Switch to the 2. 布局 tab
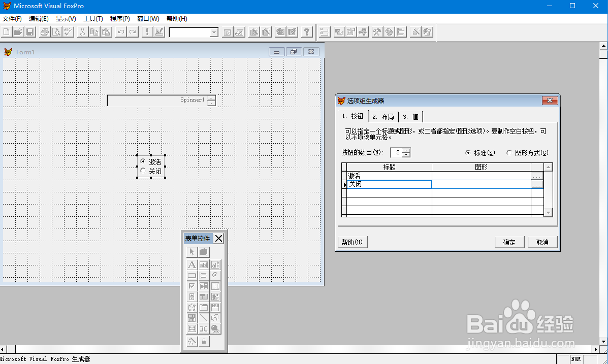This screenshot has width=608, height=364. coord(383,117)
